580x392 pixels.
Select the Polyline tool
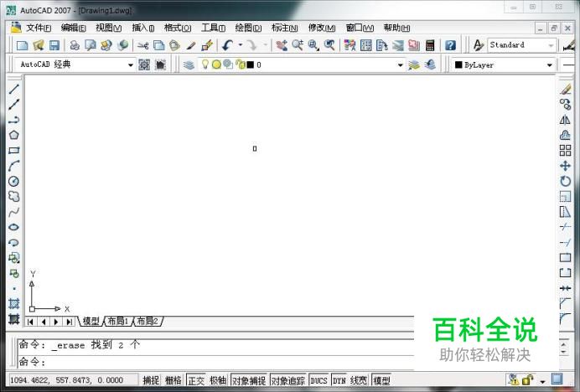(x=13, y=120)
